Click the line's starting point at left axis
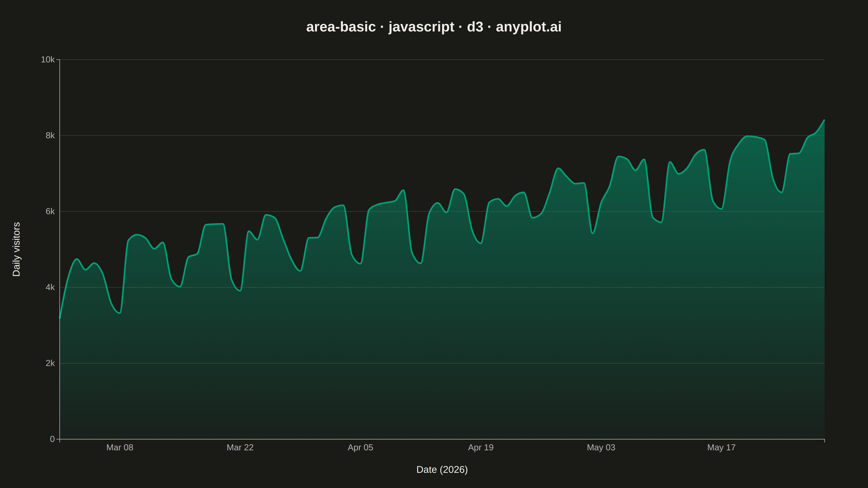 [60, 317]
